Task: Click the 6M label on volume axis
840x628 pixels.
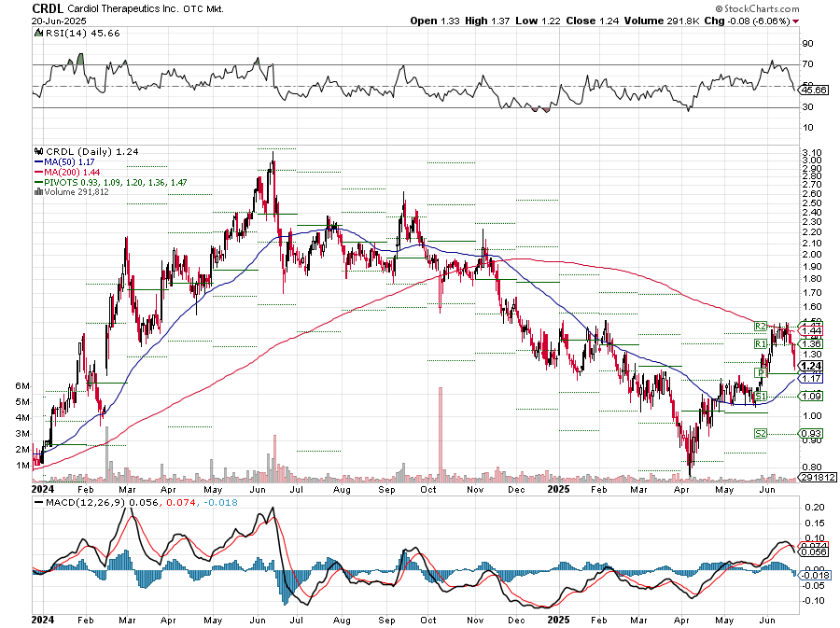Action: (x=22, y=386)
